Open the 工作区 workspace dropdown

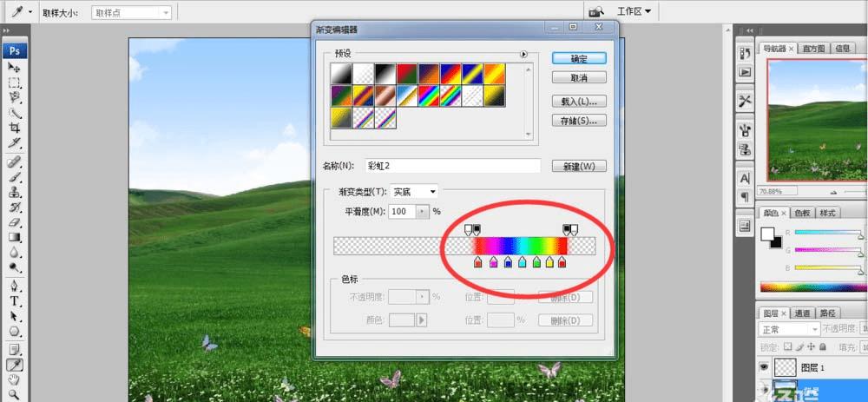tap(634, 11)
